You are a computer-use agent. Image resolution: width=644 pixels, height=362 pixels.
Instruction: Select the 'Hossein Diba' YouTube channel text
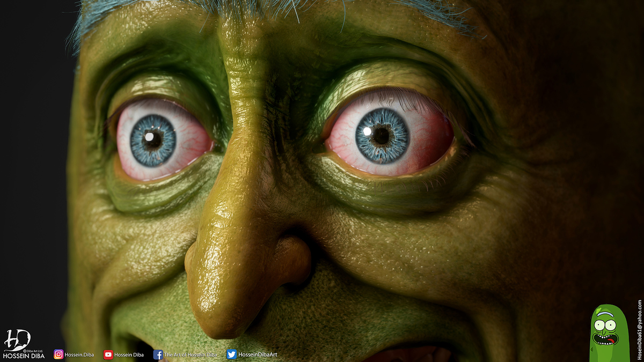129,355
